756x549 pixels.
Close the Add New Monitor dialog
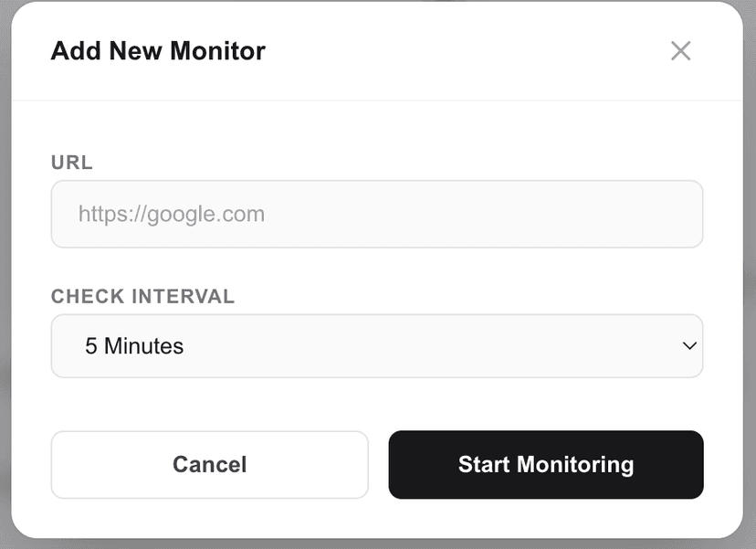pos(680,51)
